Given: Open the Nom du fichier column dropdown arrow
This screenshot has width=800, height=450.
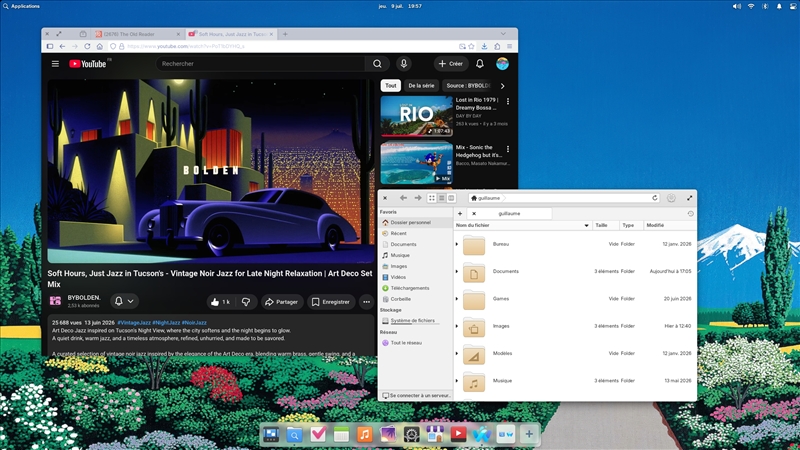Looking at the screenshot, I should click(x=586, y=226).
